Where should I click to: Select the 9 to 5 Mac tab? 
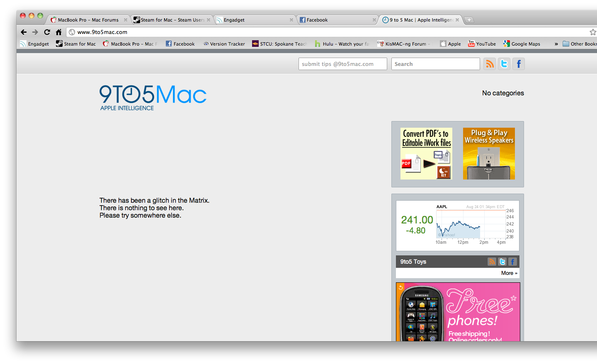(421, 20)
